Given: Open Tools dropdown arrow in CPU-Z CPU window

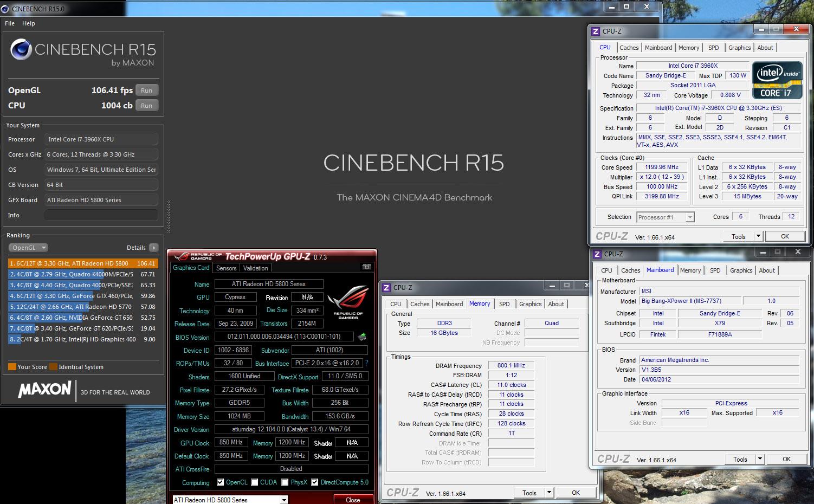Looking at the screenshot, I should (759, 236).
